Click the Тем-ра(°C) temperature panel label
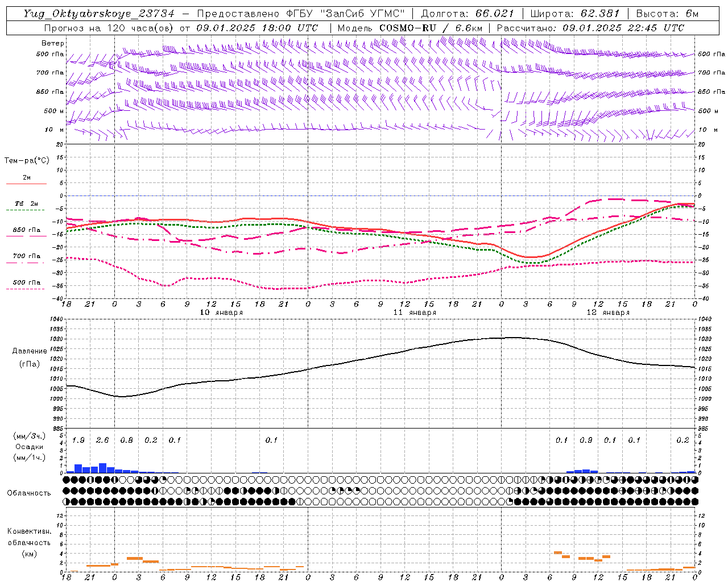Image resolution: width=728 pixels, height=582 pixels. click(x=27, y=161)
